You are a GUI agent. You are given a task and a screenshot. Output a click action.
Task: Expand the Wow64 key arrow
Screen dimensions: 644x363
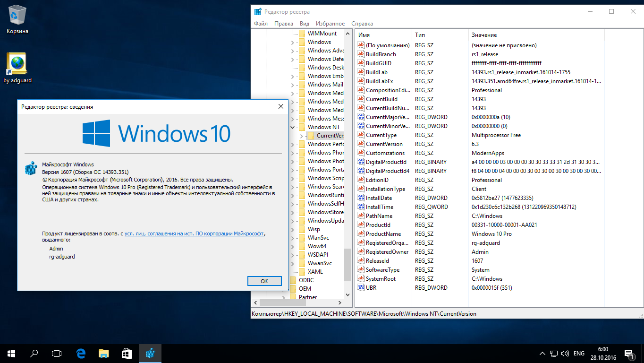[293, 246]
